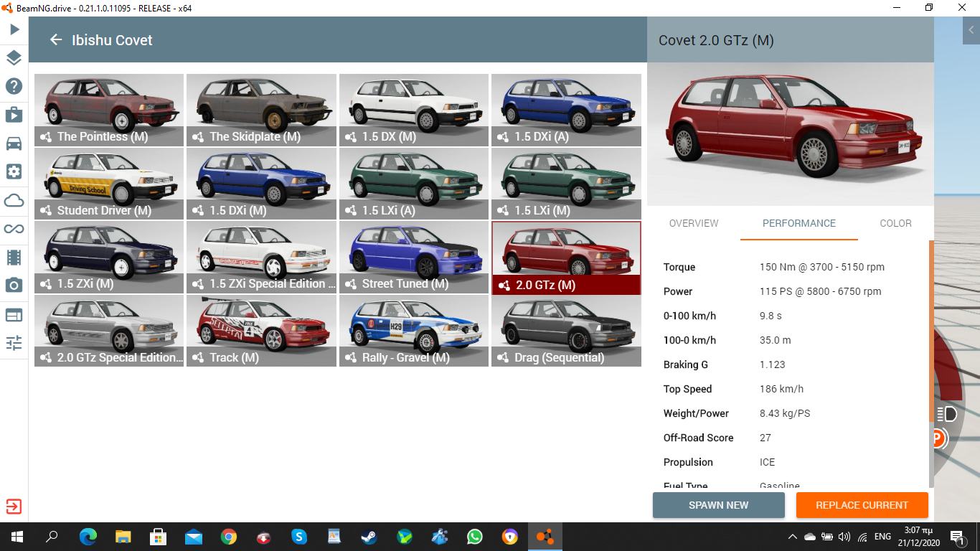The image size is (980, 551).
Task: Open the scenario play-folder sidebar icon
Action: [14, 115]
